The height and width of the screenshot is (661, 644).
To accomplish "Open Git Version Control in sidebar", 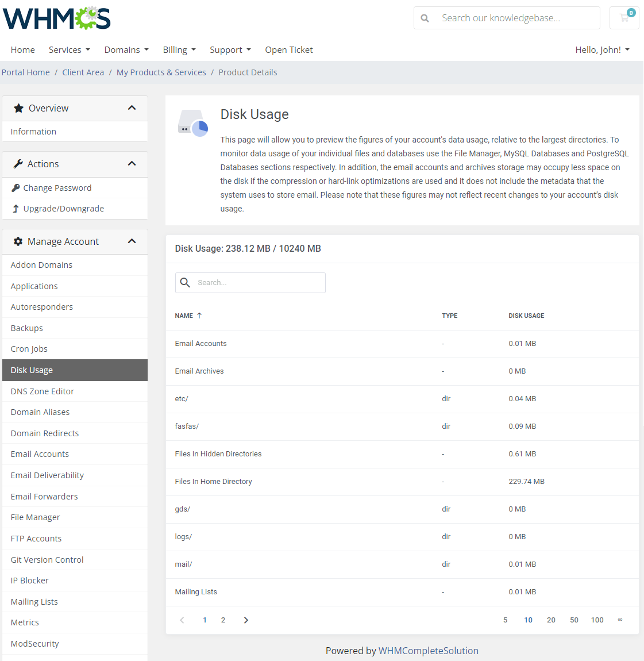I will coord(75,560).
